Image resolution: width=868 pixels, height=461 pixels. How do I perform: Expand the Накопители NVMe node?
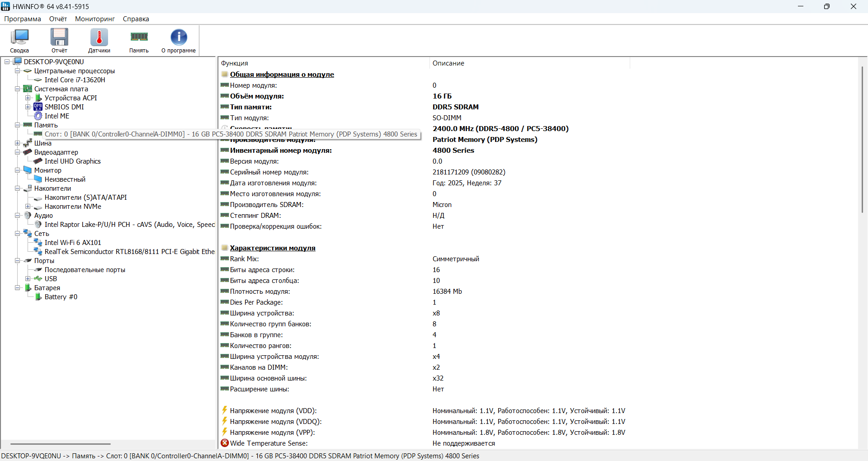coord(28,206)
